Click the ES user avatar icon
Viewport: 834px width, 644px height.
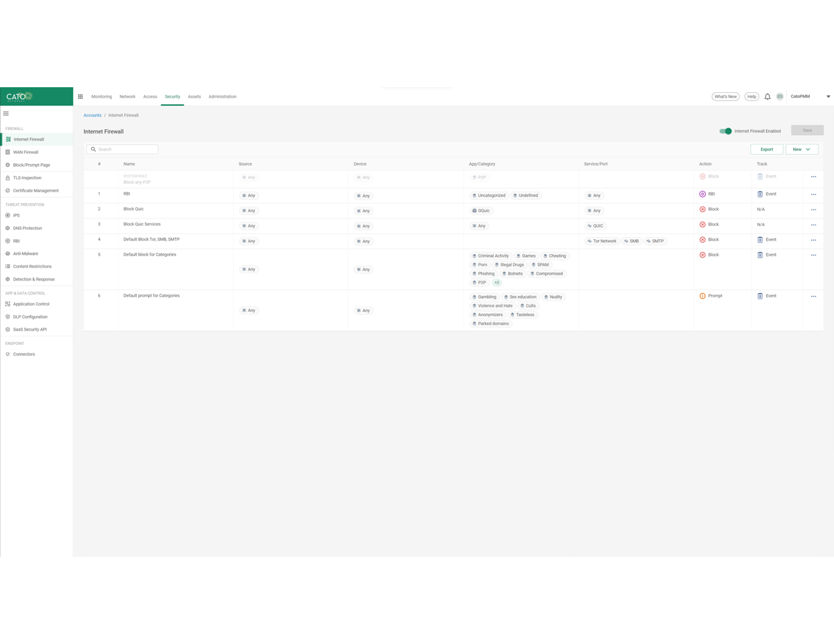[779, 97]
